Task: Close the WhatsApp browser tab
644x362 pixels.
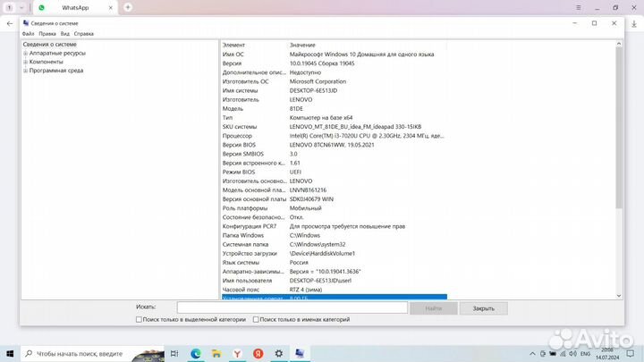Action: [x=111, y=7]
